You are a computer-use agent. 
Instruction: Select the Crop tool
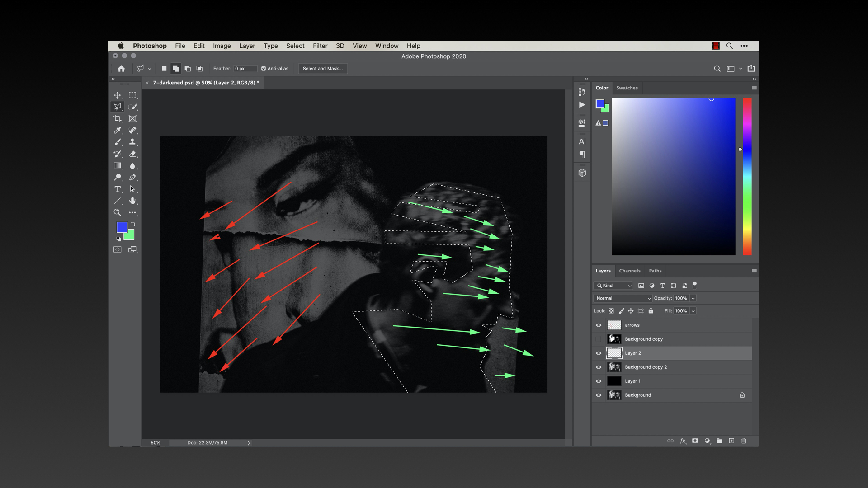(x=118, y=119)
